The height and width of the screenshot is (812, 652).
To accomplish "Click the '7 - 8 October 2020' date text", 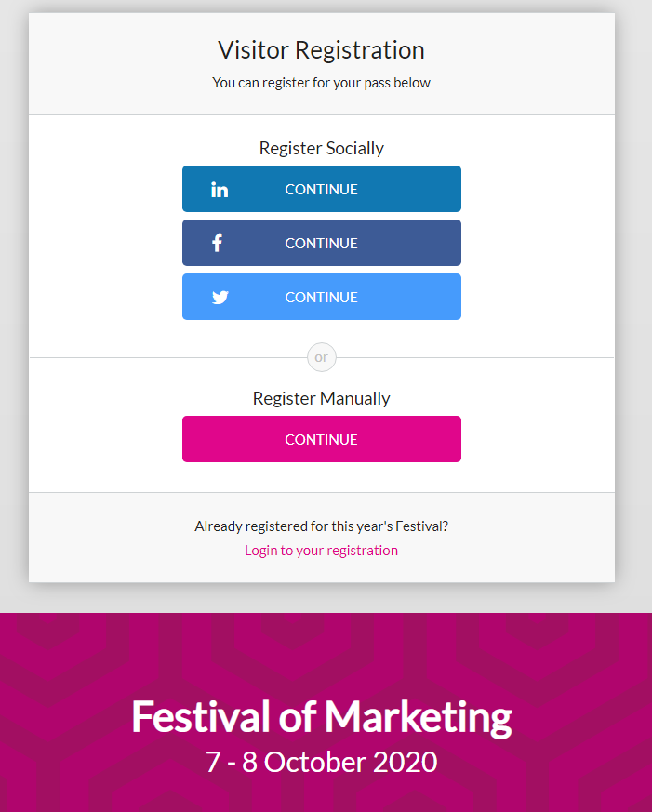I will pos(321,763).
